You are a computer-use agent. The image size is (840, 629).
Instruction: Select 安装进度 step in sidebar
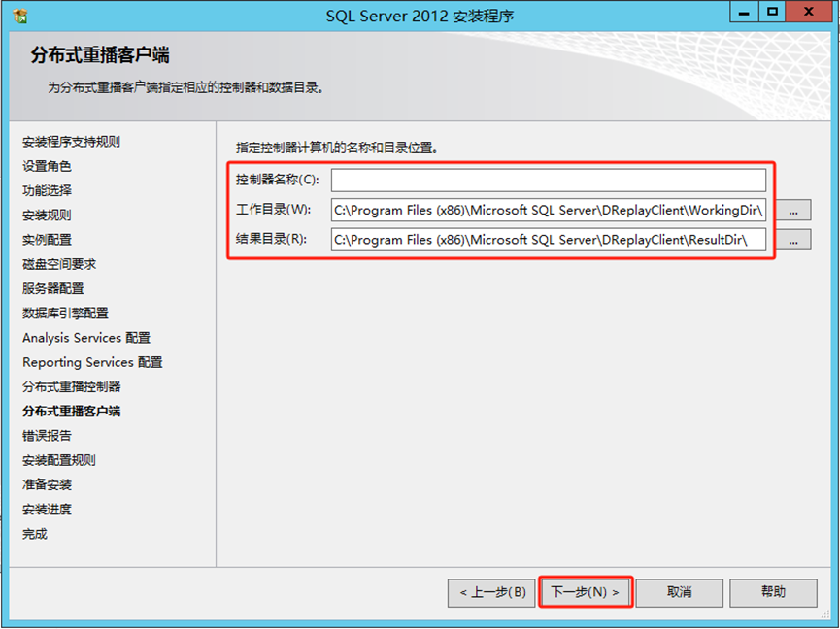tap(47, 510)
